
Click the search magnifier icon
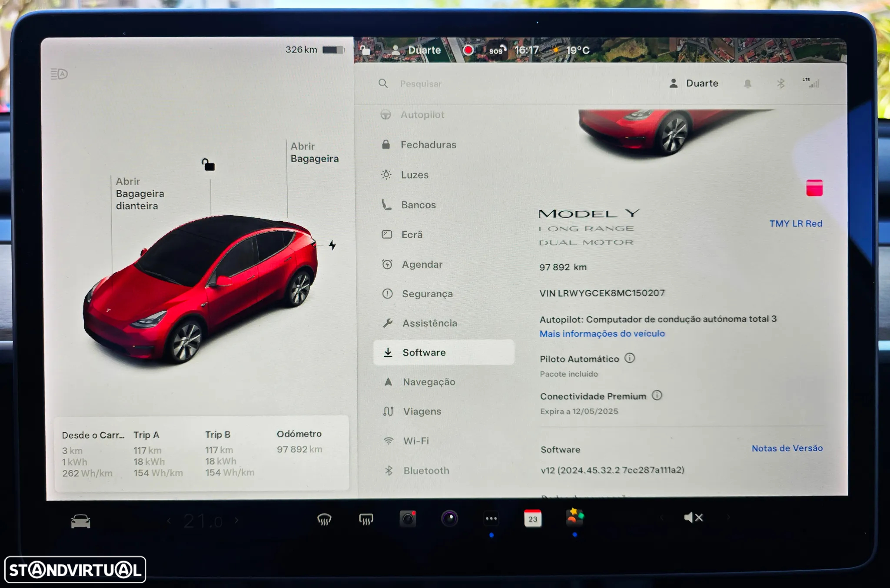coord(383,83)
